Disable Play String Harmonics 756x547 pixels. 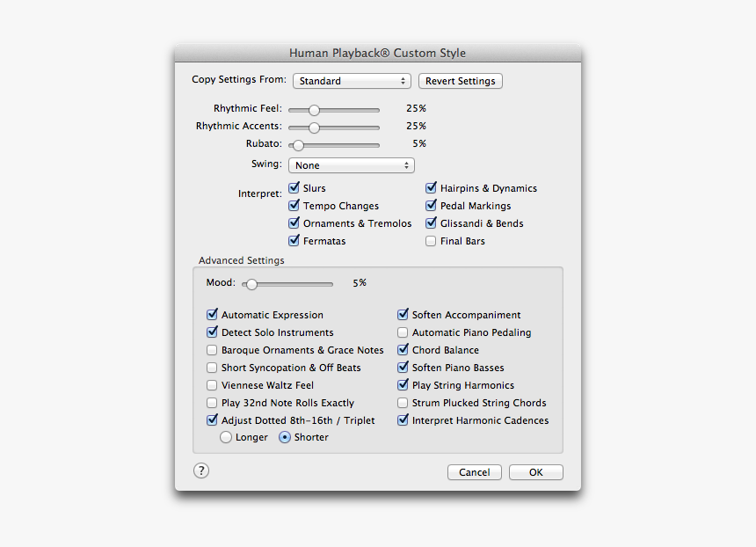[x=403, y=385]
